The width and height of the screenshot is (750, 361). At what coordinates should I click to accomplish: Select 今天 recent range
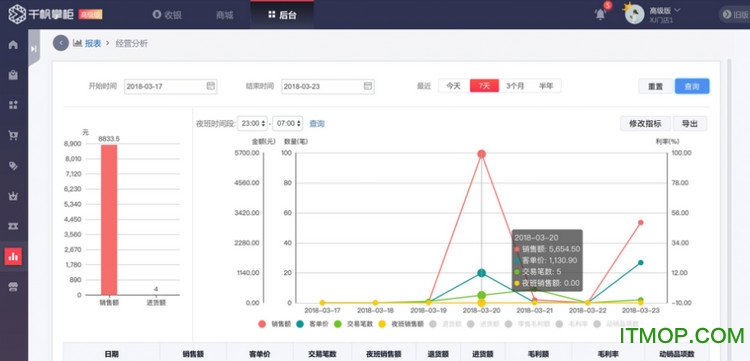pyautogui.click(x=453, y=86)
